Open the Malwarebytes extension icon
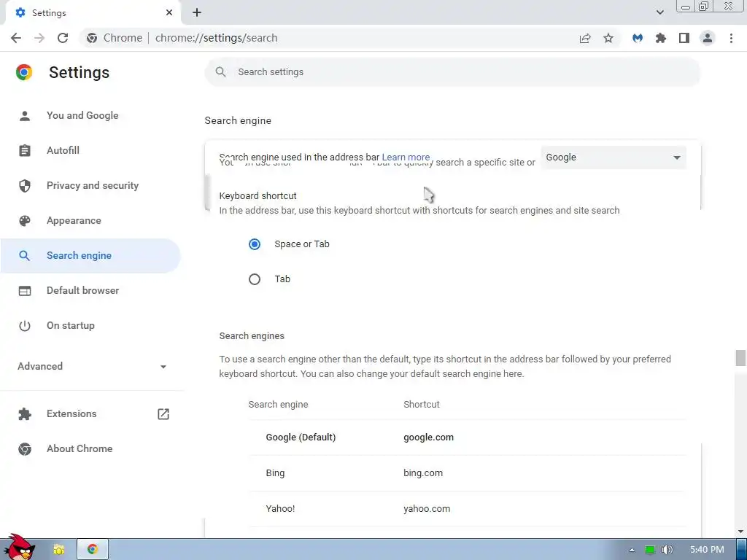The image size is (747, 560). (638, 38)
